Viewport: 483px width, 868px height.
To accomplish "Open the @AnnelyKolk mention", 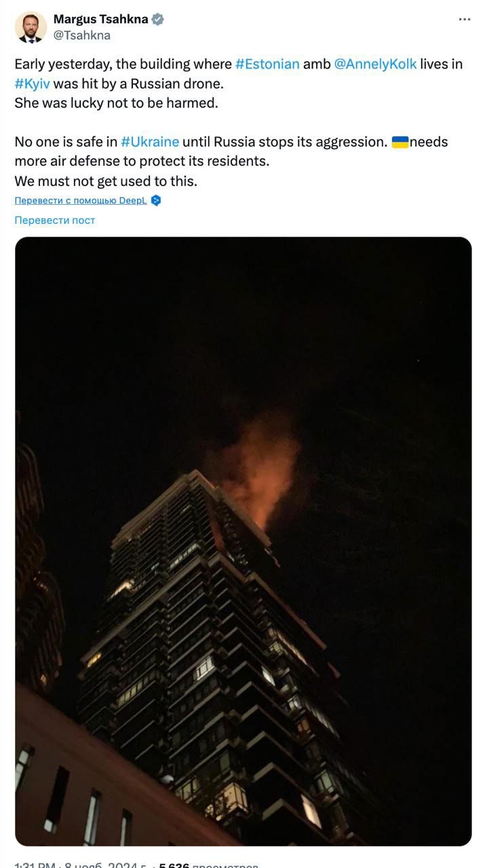I will (376, 64).
